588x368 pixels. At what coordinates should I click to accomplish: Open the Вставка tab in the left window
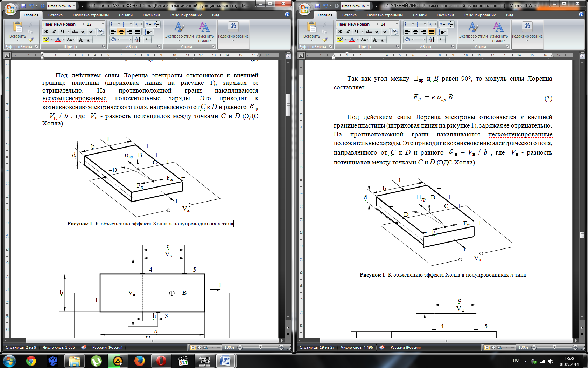(x=55, y=15)
